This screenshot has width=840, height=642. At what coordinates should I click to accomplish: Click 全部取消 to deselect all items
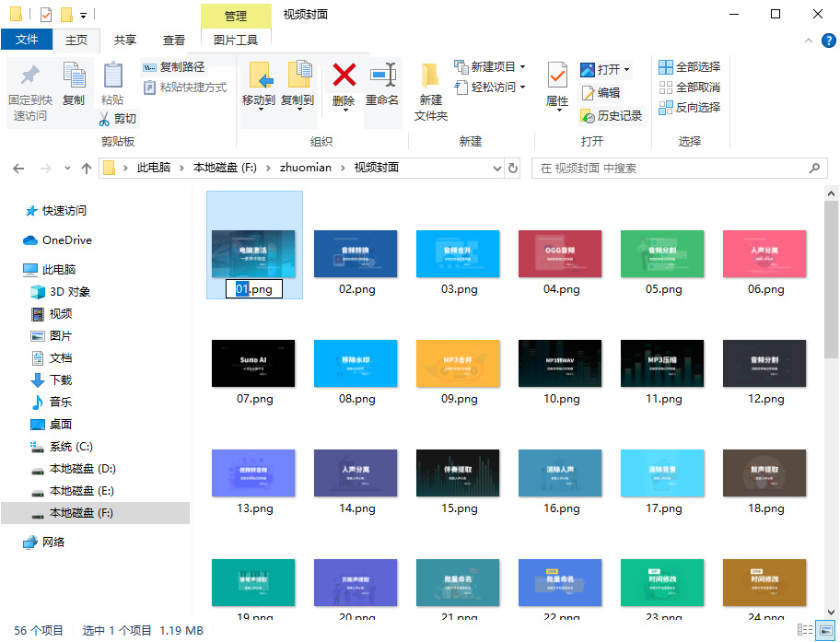pyautogui.click(x=692, y=88)
